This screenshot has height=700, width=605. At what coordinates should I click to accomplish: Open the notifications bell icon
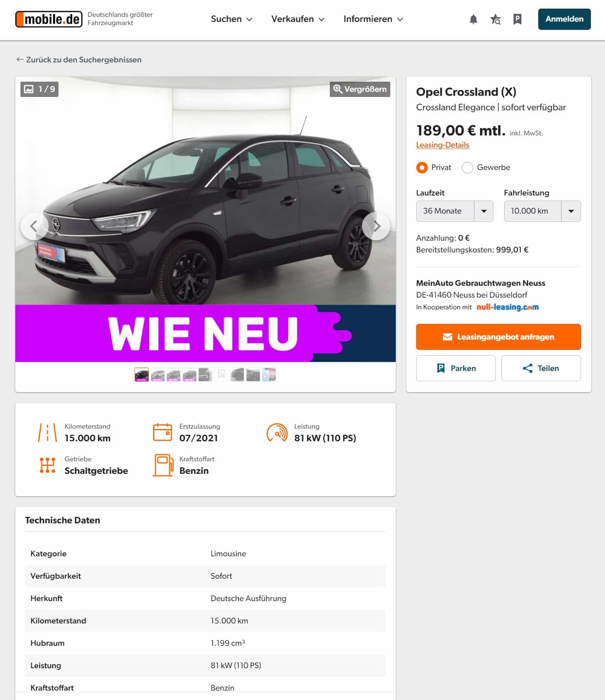pos(473,19)
